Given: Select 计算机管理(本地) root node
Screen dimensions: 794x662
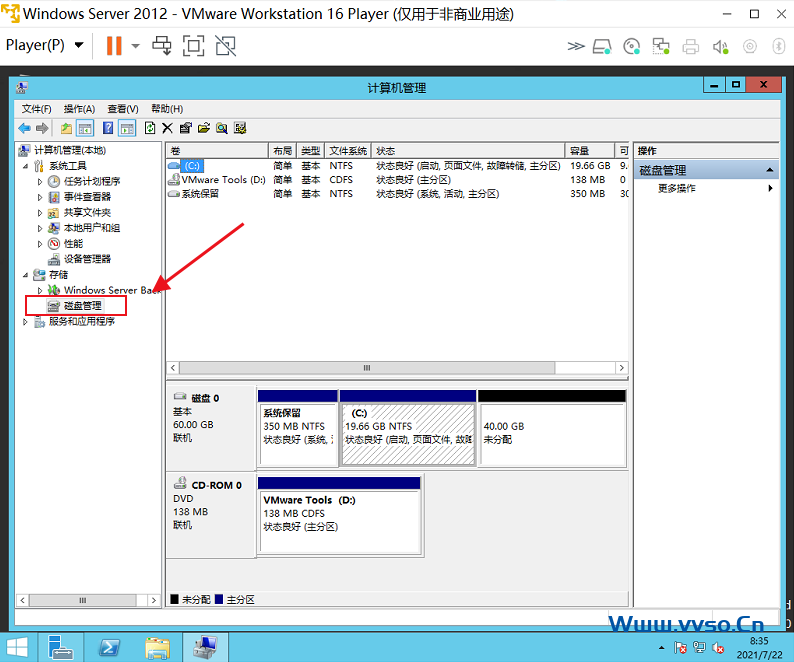Looking at the screenshot, I should 69,150.
